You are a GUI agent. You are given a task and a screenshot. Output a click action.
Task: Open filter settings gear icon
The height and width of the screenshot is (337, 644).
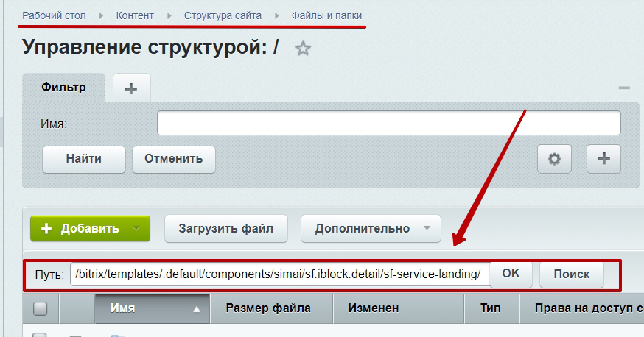(x=556, y=158)
